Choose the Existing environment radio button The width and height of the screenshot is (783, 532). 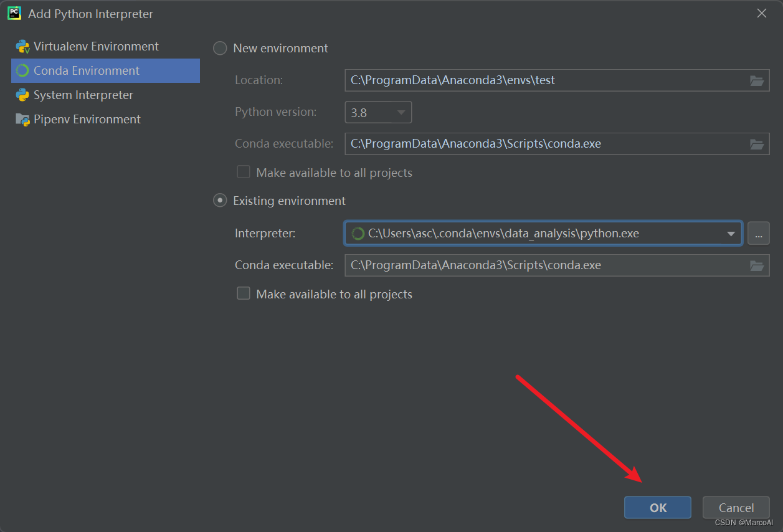tap(220, 201)
